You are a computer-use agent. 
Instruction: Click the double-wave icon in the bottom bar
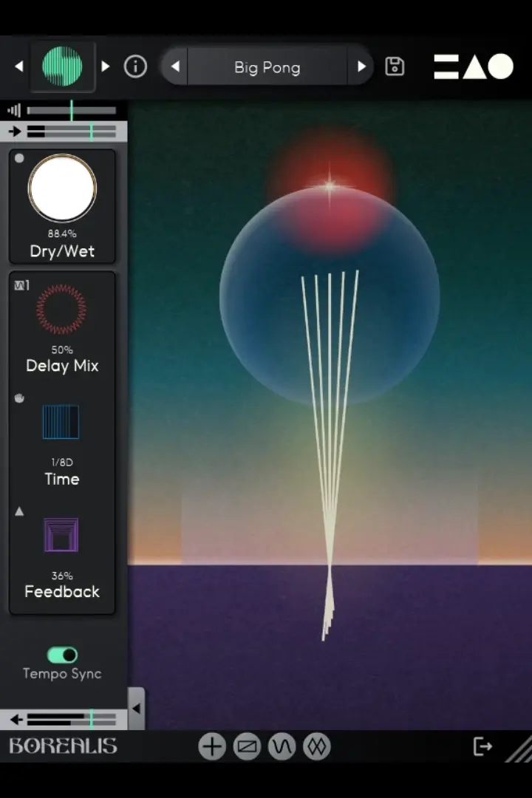coord(317,746)
